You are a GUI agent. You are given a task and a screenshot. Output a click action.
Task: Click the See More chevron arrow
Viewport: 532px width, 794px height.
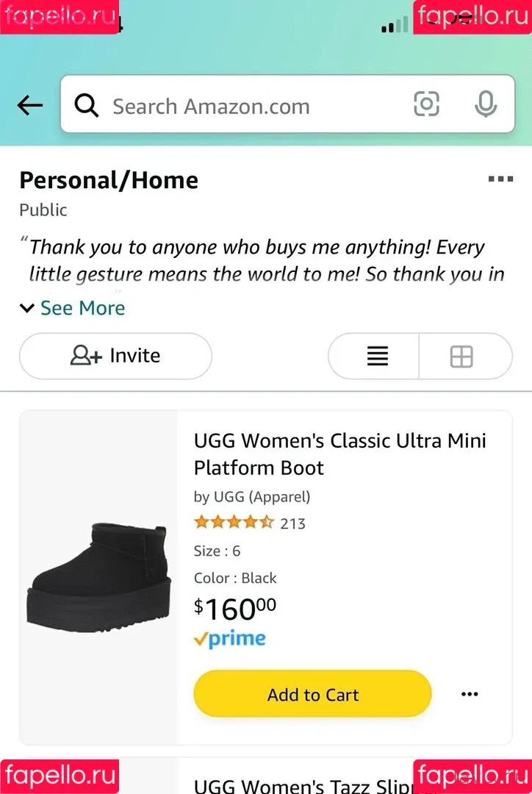[27, 308]
